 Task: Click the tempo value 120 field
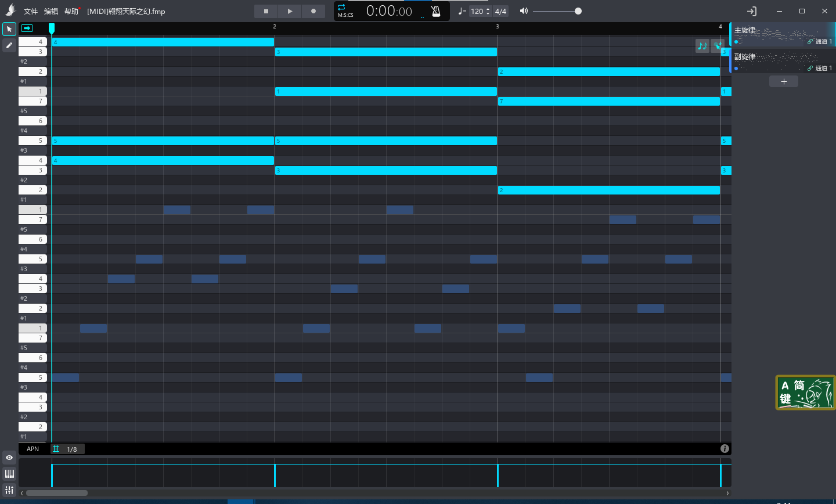pyautogui.click(x=477, y=11)
